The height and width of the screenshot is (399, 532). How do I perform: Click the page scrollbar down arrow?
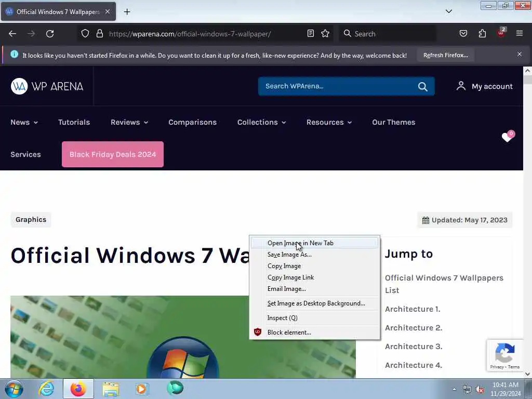tap(527, 374)
